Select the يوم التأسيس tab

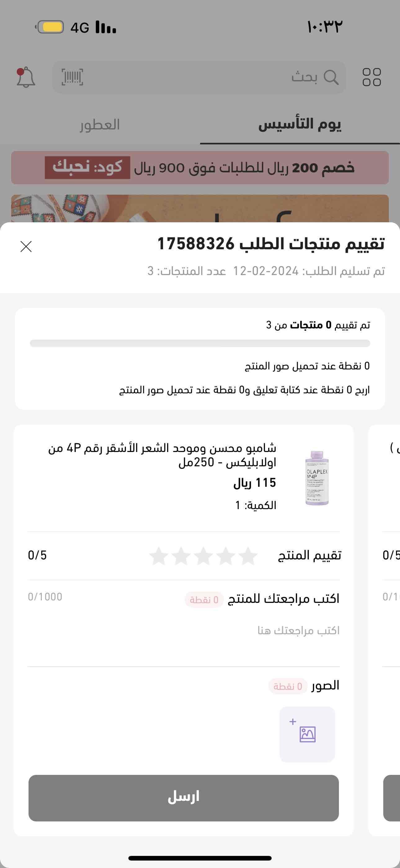click(x=300, y=125)
